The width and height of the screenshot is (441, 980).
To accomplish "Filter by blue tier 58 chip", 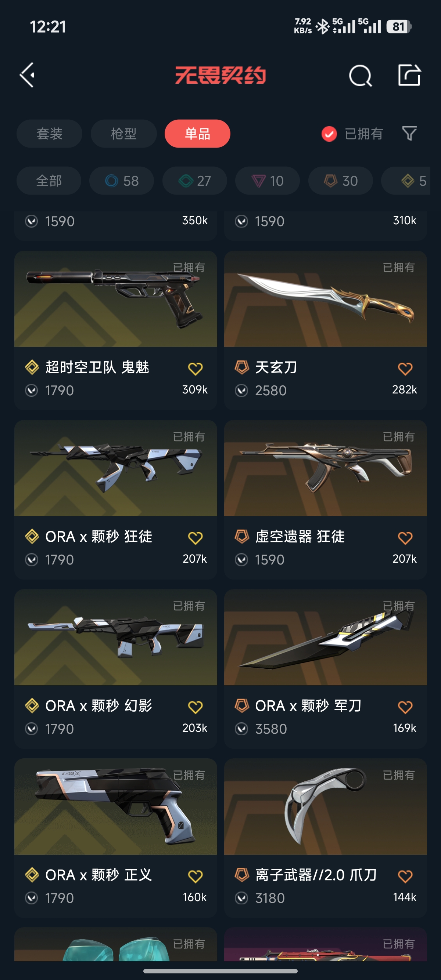I will pos(122,181).
